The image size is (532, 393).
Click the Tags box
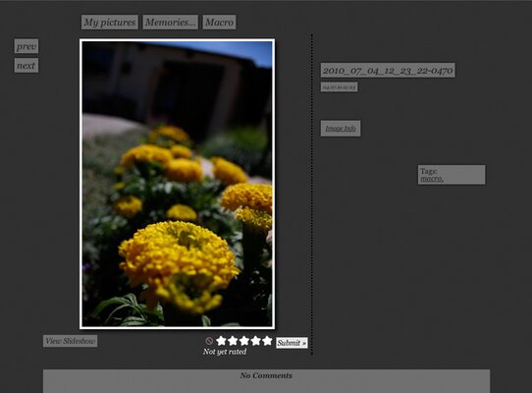[x=452, y=175]
